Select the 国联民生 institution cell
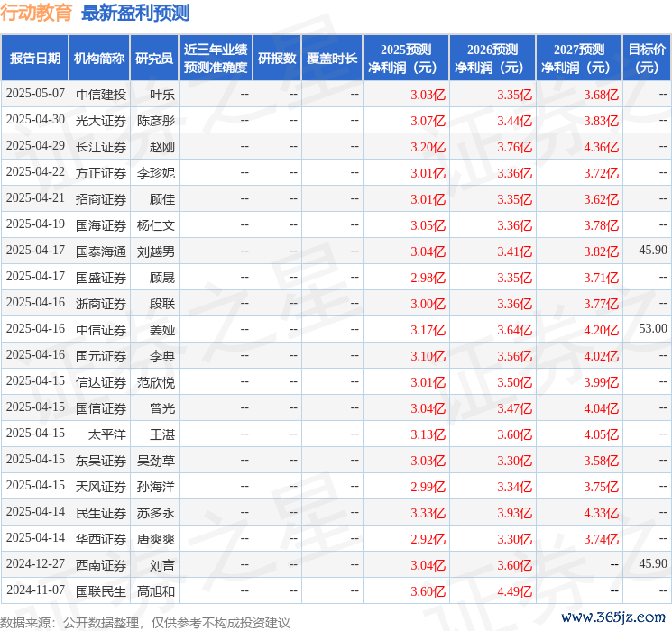 pyautogui.click(x=101, y=591)
